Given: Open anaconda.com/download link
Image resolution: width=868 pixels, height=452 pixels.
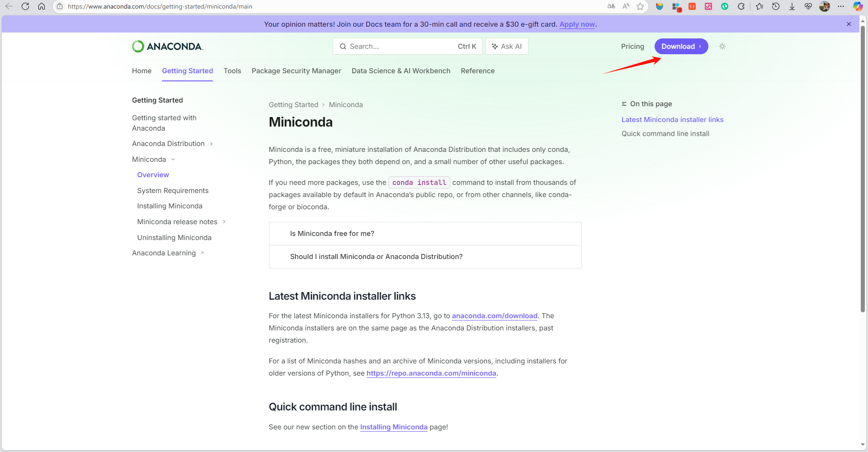Looking at the screenshot, I should [x=495, y=316].
